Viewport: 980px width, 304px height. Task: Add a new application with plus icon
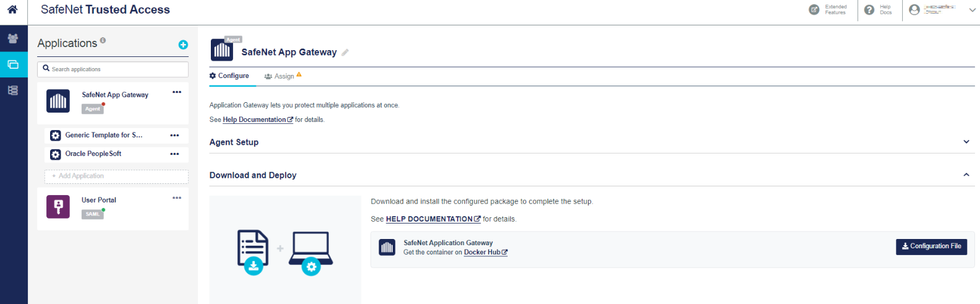point(183,45)
